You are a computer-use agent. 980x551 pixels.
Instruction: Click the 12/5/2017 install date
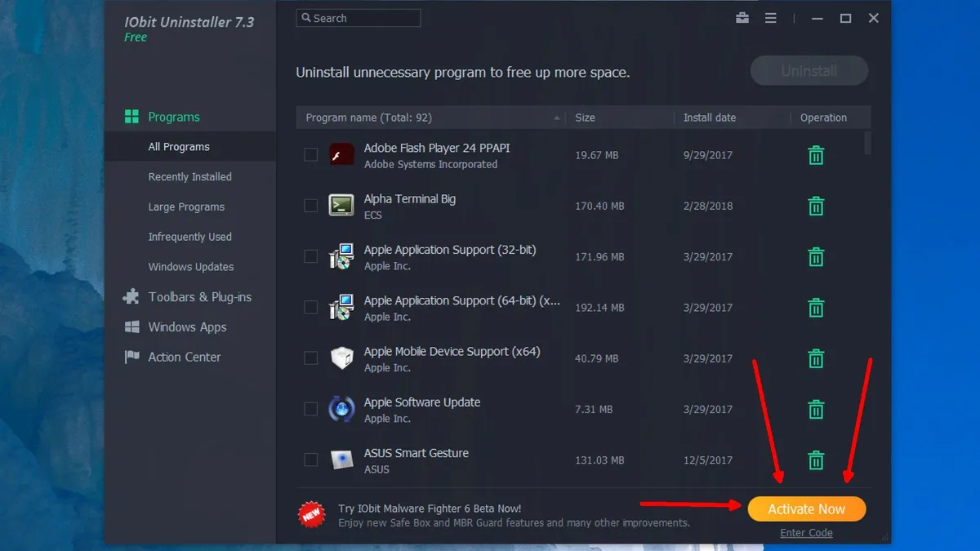coord(708,460)
